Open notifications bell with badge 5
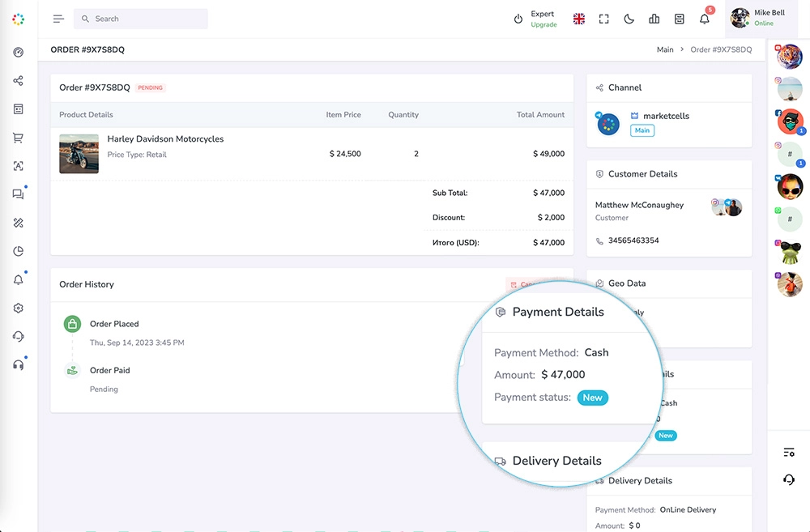This screenshot has height=532, width=810. [705, 19]
